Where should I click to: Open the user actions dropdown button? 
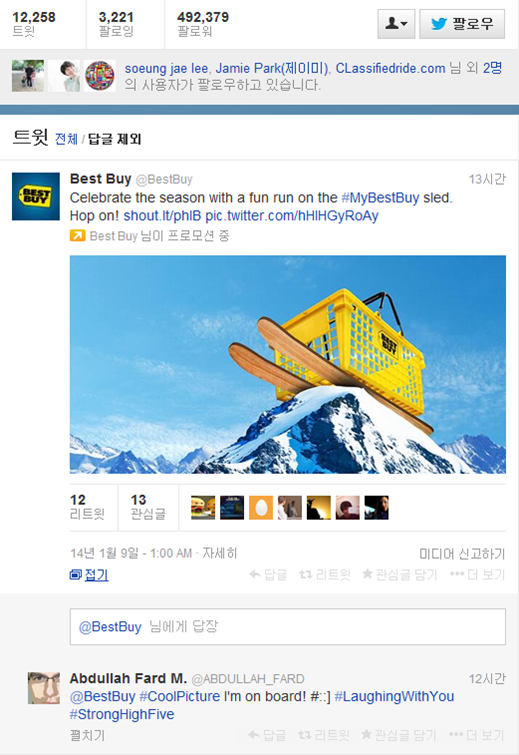[396, 24]
